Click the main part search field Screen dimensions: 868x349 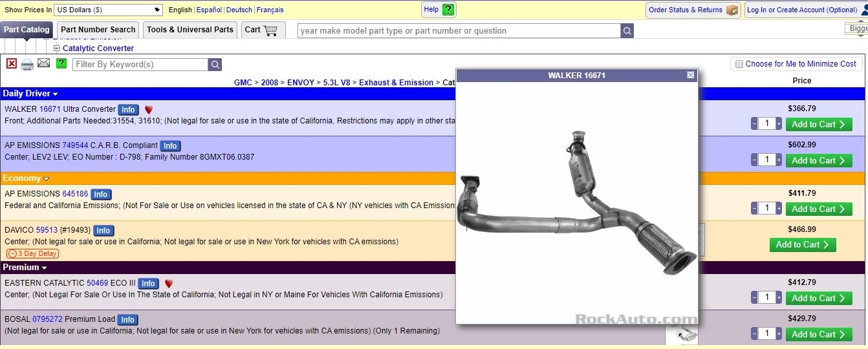point(459,30)
